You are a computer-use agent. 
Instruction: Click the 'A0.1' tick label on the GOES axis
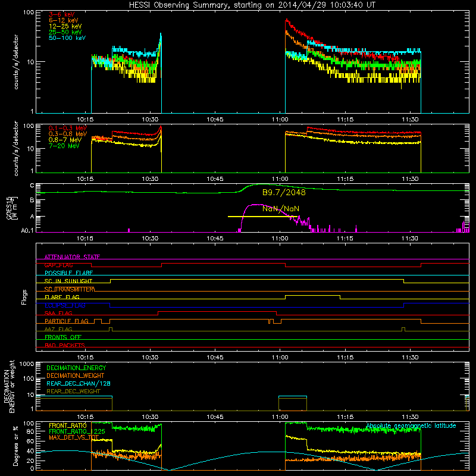tap(27, 230)
